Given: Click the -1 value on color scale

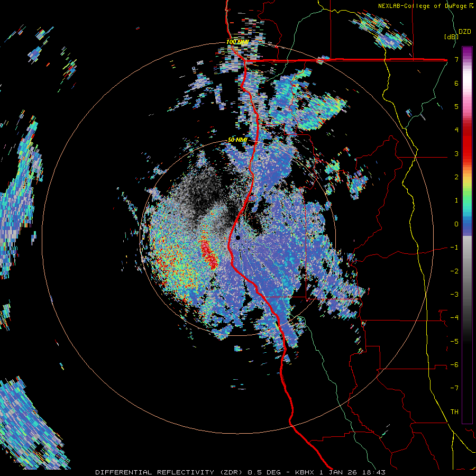Looking at the screenshot, I should click(x=454, y=248).
